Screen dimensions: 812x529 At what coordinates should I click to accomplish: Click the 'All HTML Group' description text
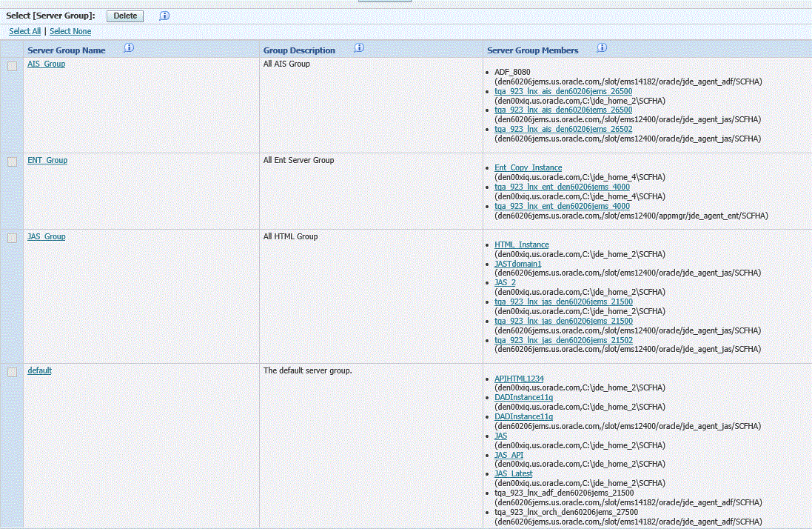(x=290, y=236)
